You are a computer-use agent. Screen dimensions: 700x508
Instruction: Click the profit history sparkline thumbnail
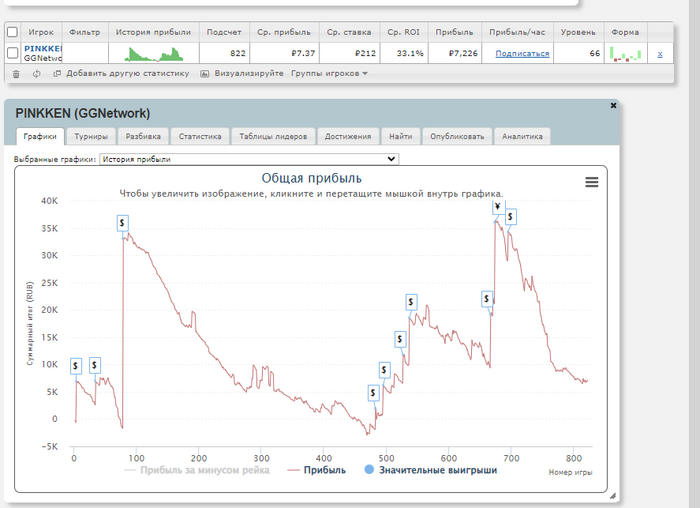click(x=154, y=54)
